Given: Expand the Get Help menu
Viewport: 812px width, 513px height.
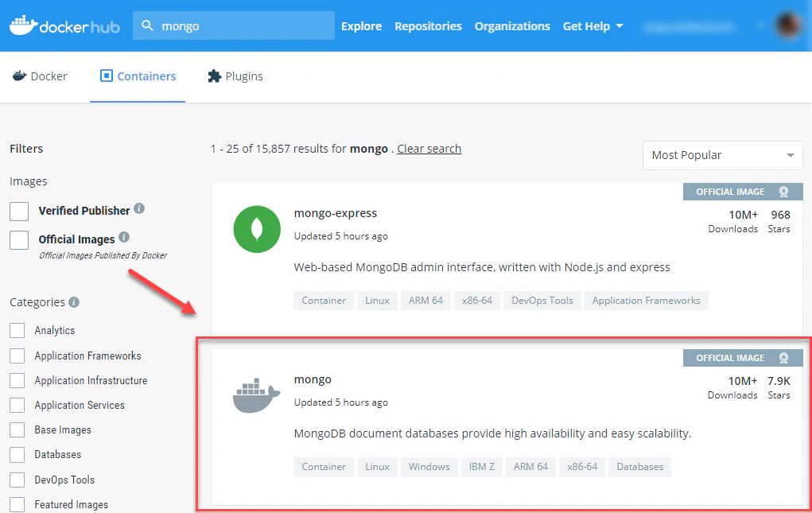Looking at the screenshot, I should pyautogui.click(x=593, y=26).
